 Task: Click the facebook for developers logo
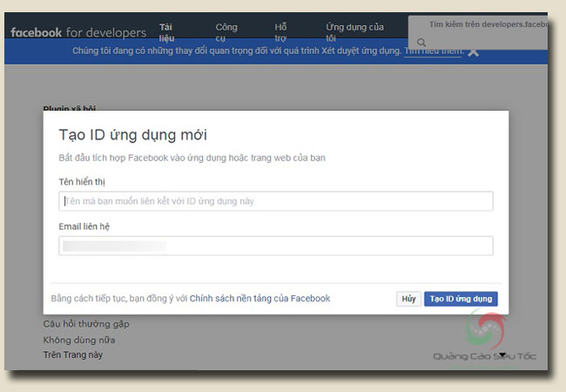coord(78,32)
